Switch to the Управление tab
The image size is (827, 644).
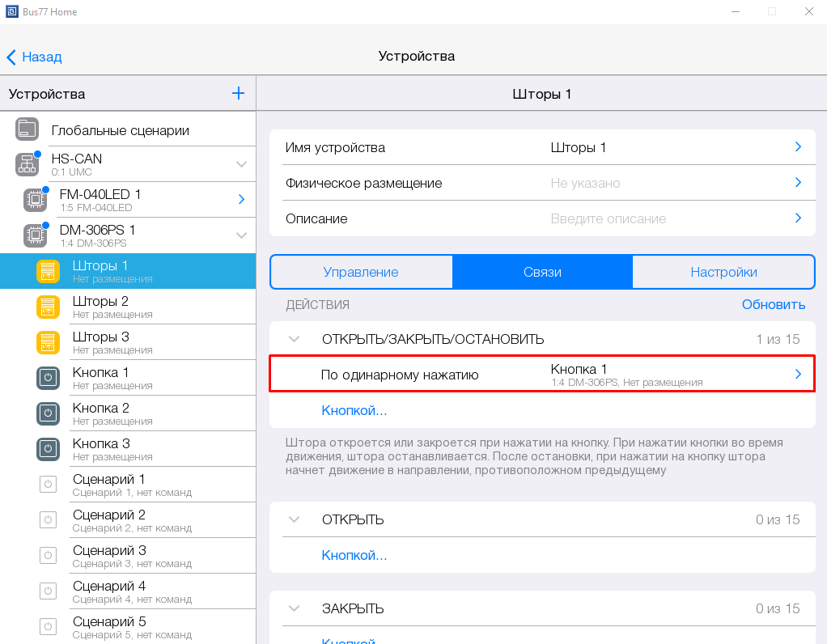(x=361, y=272)
